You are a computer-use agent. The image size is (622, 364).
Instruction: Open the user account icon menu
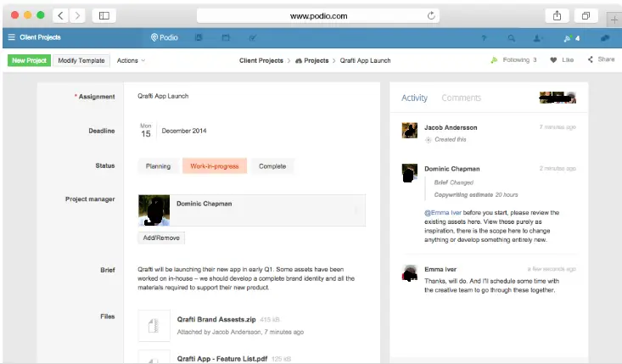[537, 38]
